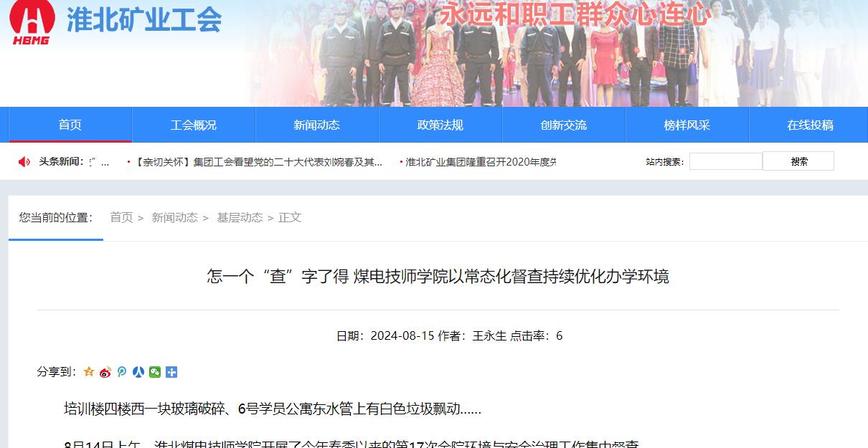Open 榜样风采 navigation item
This screenshot has width=868, height=448.
pyautogui.click(x=687, y=125)
